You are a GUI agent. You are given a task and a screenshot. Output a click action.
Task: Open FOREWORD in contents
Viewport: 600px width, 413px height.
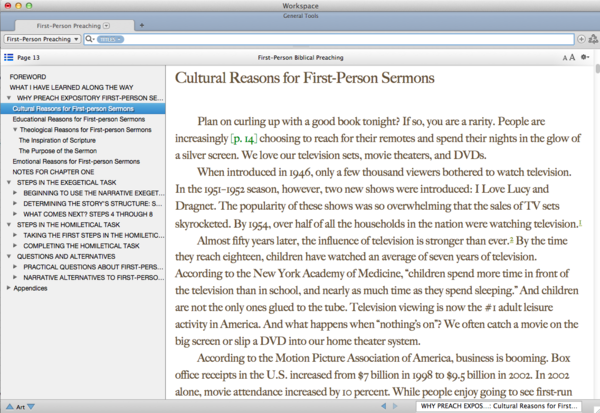pos(28,77)
